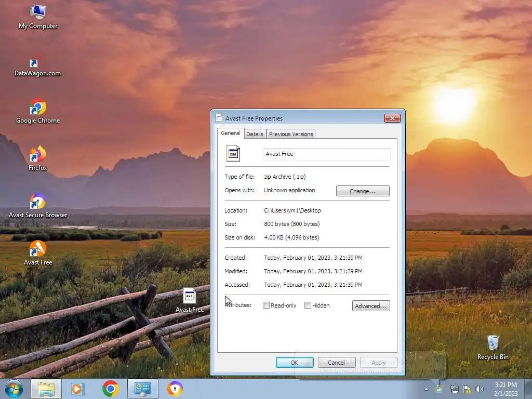The height and width of the screenshot is (399, 532).
Task: Click the Change... button for Opens with
Action: (362, 191)
